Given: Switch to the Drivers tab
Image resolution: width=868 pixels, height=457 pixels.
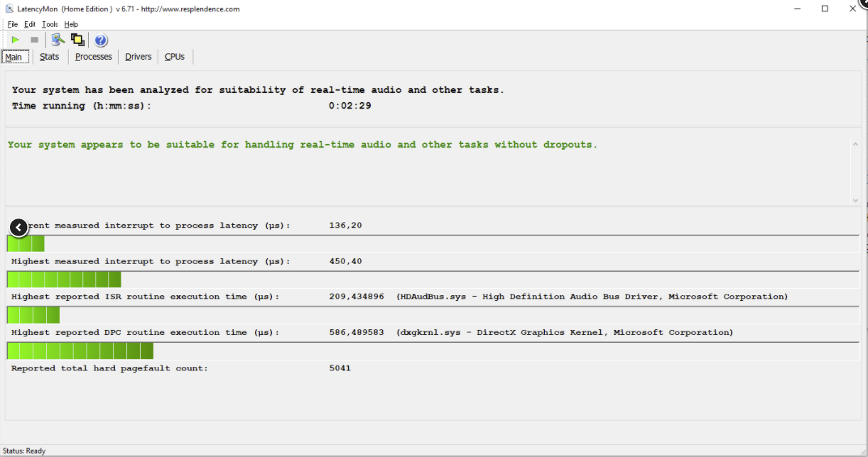Looking at the screenshot, I should point(139,57).
